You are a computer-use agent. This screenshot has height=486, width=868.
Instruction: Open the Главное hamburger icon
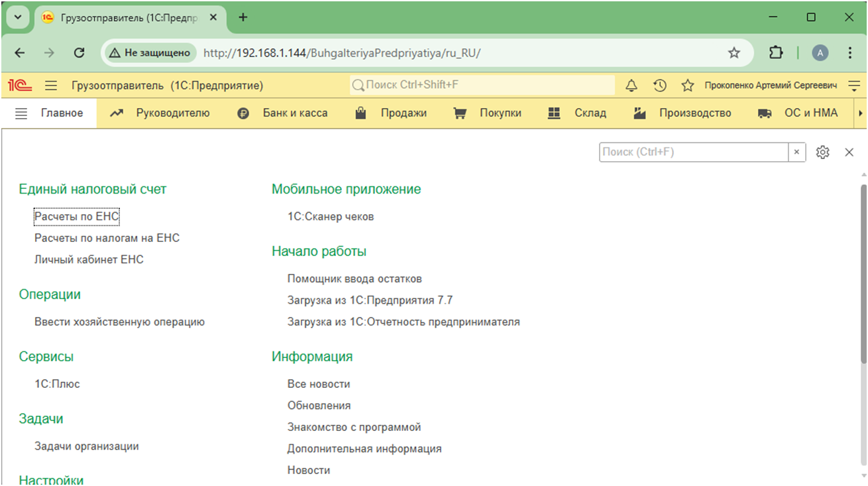21,113
